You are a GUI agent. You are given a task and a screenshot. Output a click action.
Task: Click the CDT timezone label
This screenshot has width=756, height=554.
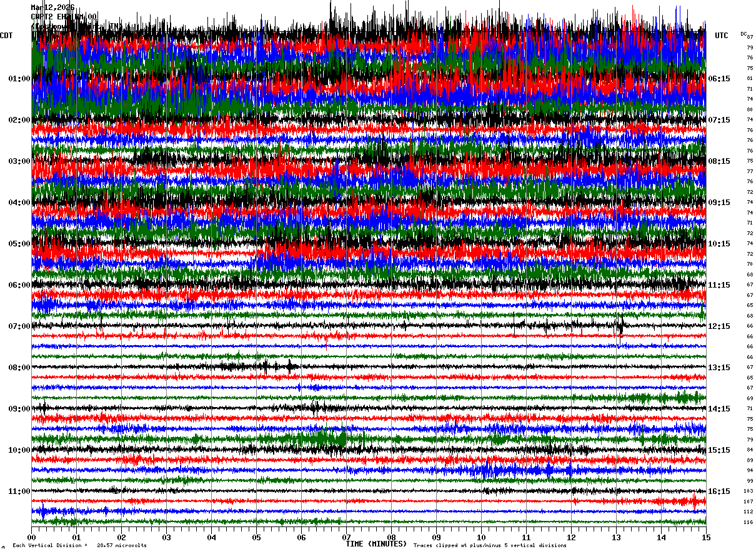click(x=6, y=36)
